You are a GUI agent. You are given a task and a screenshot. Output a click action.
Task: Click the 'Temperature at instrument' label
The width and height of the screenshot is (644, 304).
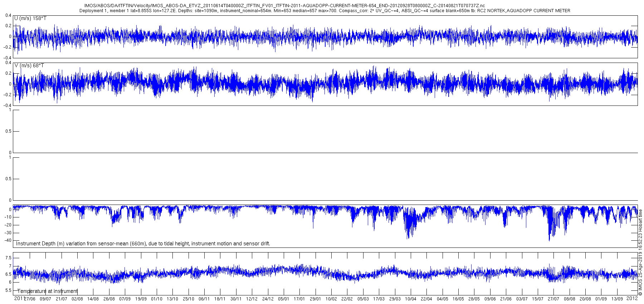[x=47, y=291]
